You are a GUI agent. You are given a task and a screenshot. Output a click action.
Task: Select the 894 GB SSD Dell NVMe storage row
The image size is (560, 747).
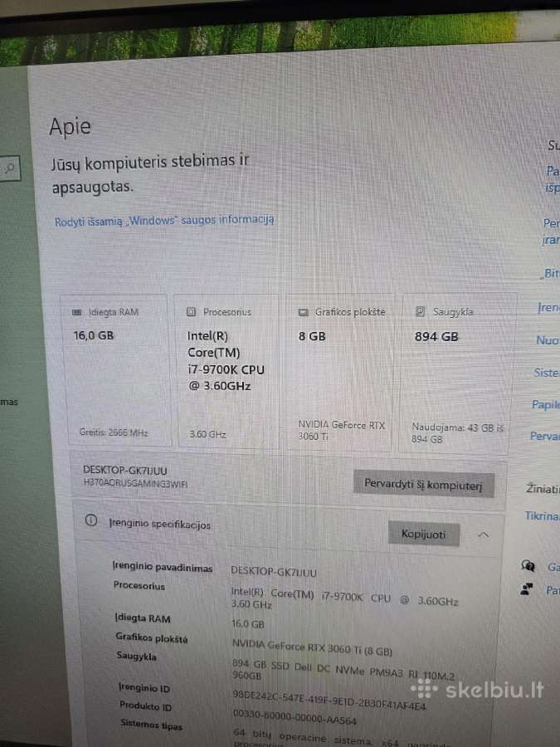coord(343,670)
